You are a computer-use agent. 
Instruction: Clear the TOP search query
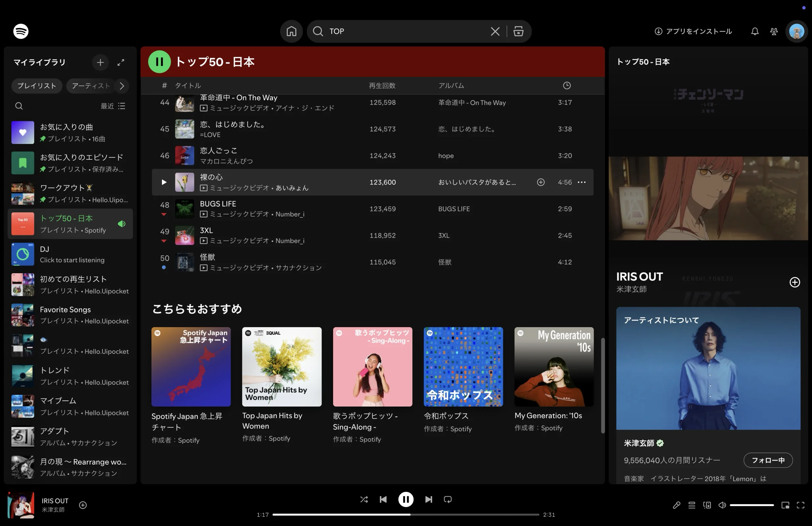495,31
